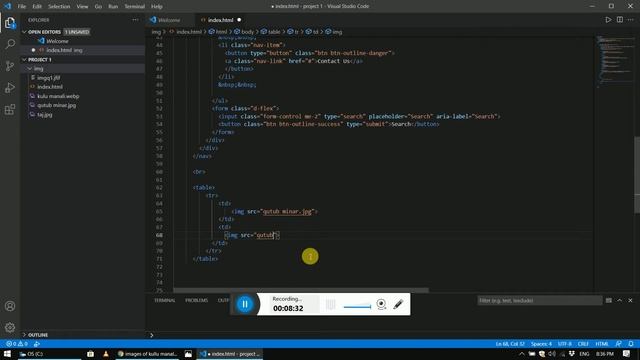640x360 pixels.
Task: Click the volume icon in system tray
Action: click(x=552, y=354)
